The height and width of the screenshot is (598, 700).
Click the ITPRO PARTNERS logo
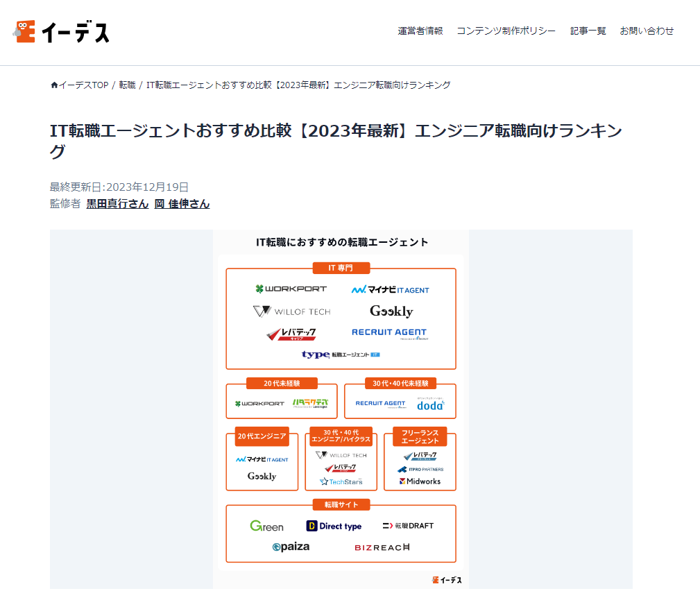point(420,470)
